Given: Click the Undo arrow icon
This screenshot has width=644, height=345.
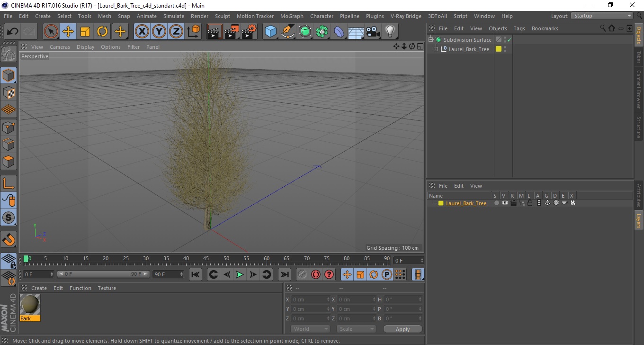Looking at the screenshot, I should click(13, 32).
